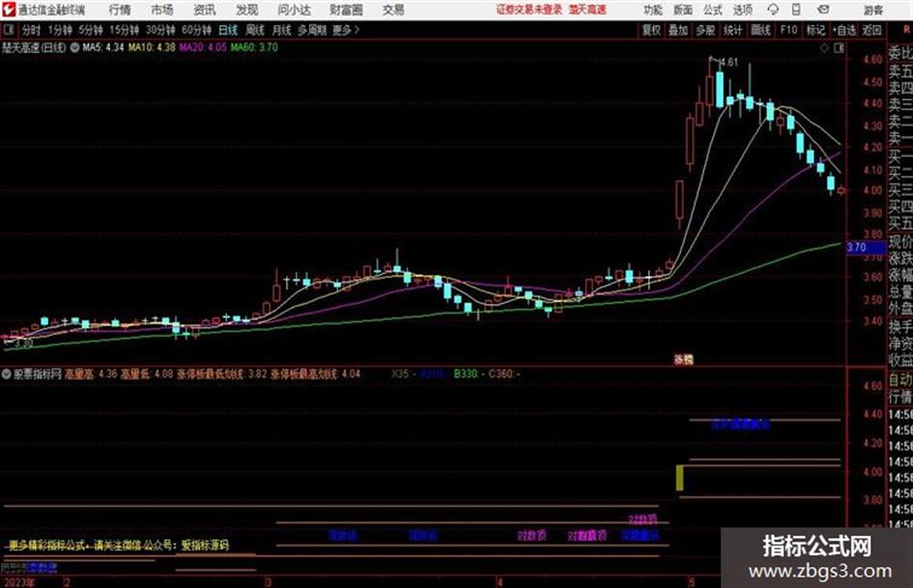The width and height of the screenshot is (913, 588).
Task: Open the 财富圈 menu
Action: click(346, 10)
